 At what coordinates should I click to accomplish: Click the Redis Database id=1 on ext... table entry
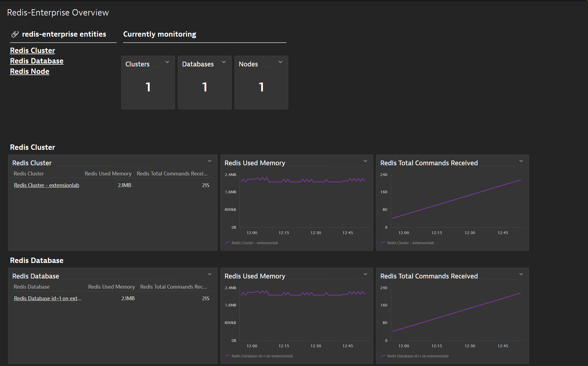pos(48,298)
